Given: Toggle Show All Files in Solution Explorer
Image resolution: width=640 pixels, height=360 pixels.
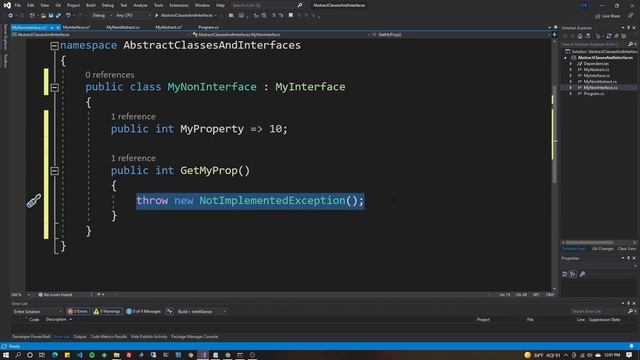Looking at the screenshot, I should click(623, 36).
